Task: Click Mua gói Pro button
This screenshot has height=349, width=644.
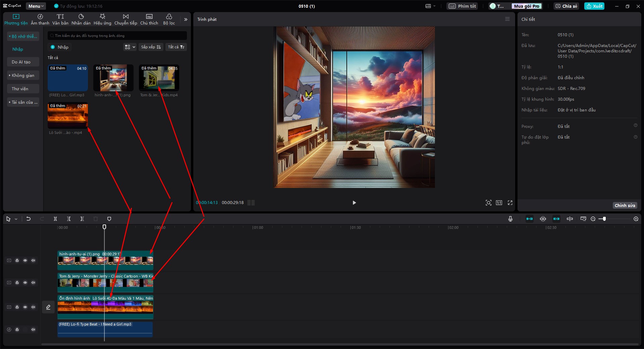Action: [x=527, y=6]
